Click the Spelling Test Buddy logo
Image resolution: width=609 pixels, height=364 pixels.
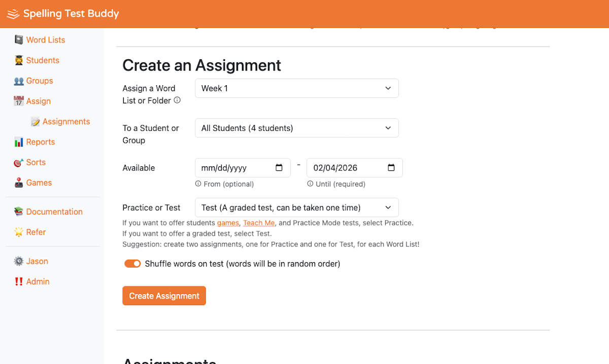[x=62, y=14]
